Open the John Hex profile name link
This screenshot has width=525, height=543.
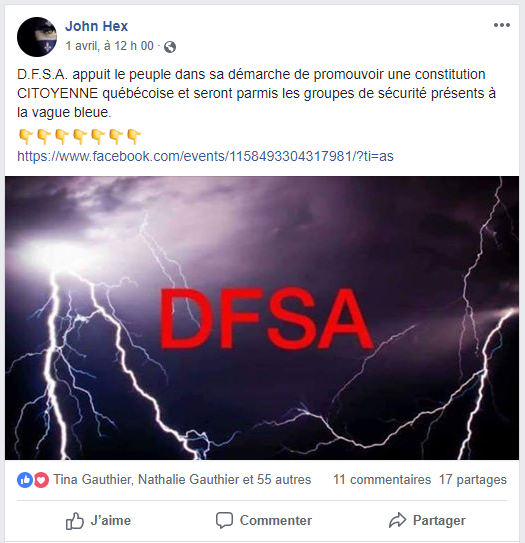click(97, 26)
